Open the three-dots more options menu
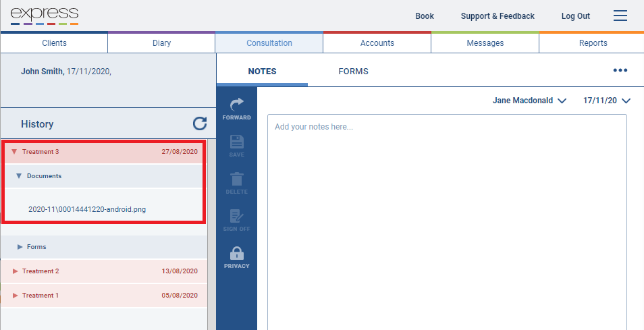This screenshot has height=330, width=644. [620, 70]
